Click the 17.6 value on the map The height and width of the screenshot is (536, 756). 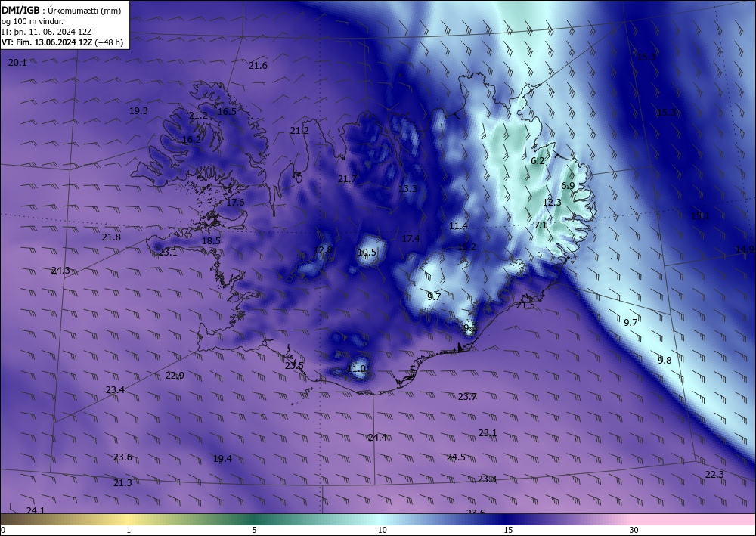tap(235, 203)
